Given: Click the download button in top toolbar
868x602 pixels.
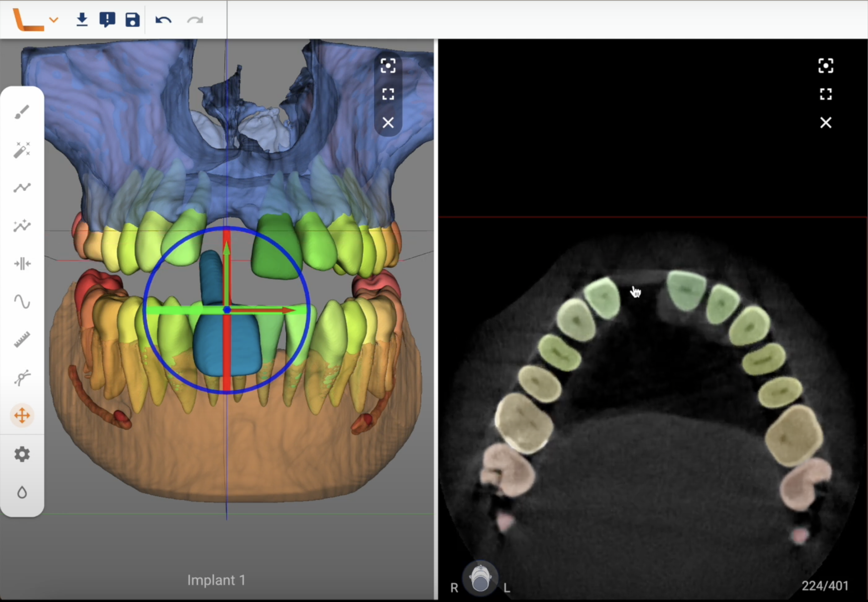Looking at the screenshot, I should coord(82,20).
